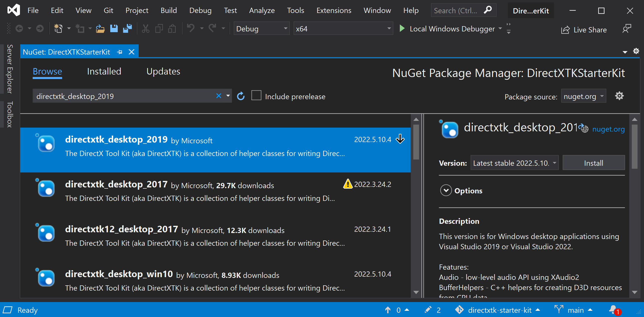The image size is (644, 317).
Task: Cut the selection with the scissors icon
Action: (145, 28)
